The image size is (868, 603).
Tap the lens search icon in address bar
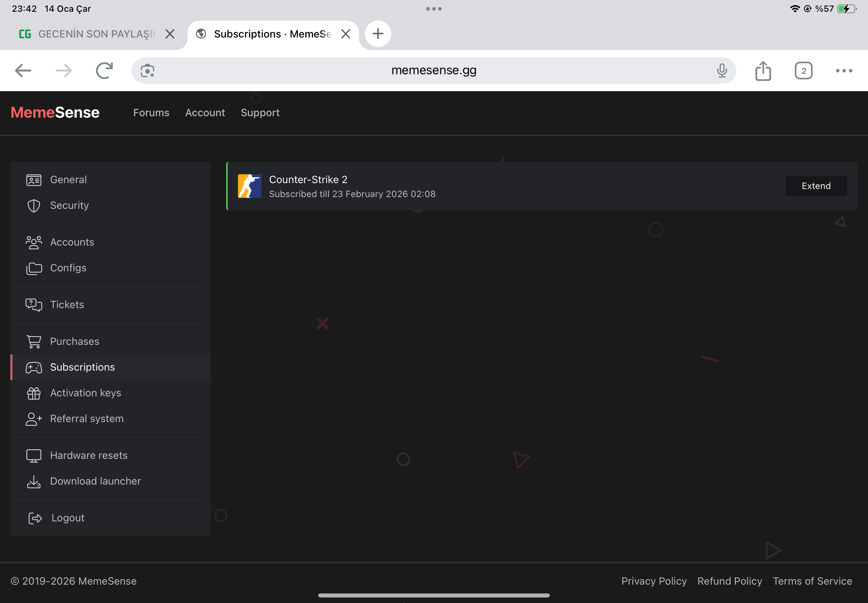point(147,71)
